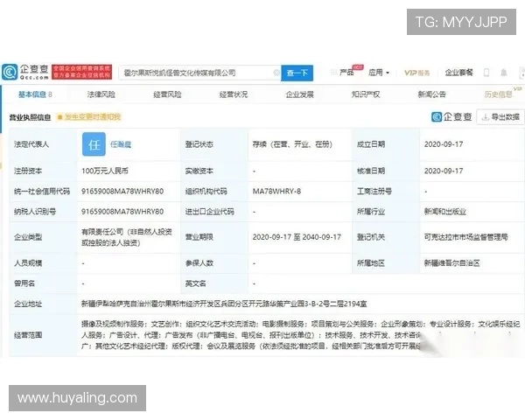This screenshot has width=525, height=420.
Task: Open 企业套餐 link
Action: pos(458,73)
